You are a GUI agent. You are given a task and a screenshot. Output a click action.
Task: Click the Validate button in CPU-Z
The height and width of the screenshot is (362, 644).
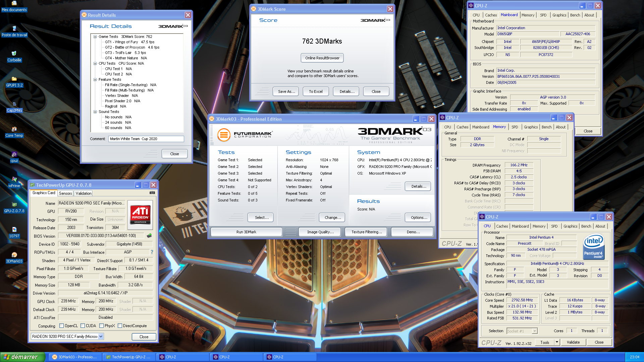573,342
